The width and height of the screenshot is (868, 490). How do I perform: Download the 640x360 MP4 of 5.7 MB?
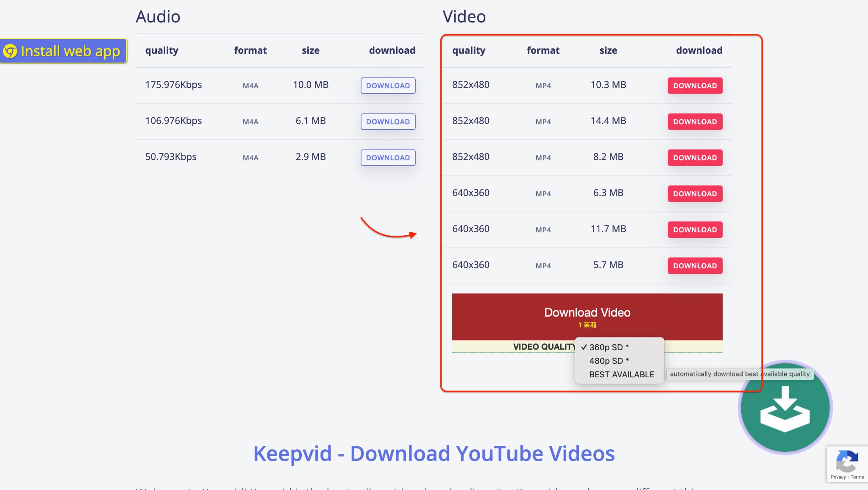click(695, 266)
